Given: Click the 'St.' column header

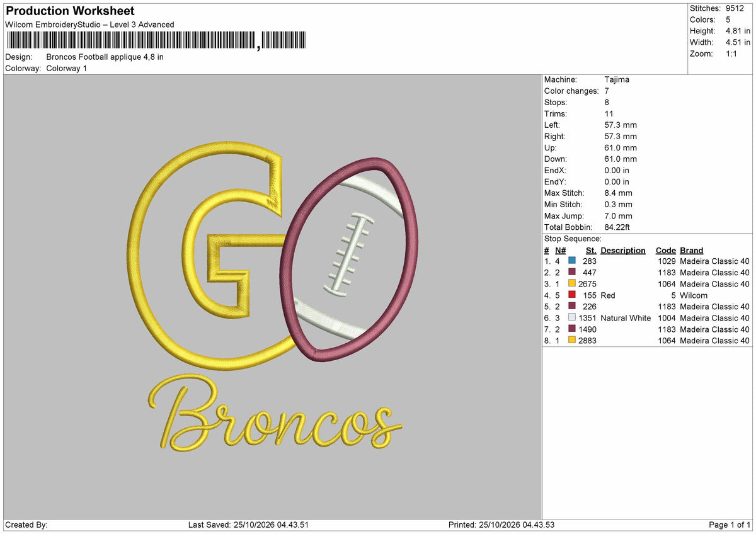Looking at the screenshot, I should coord(591,250).
